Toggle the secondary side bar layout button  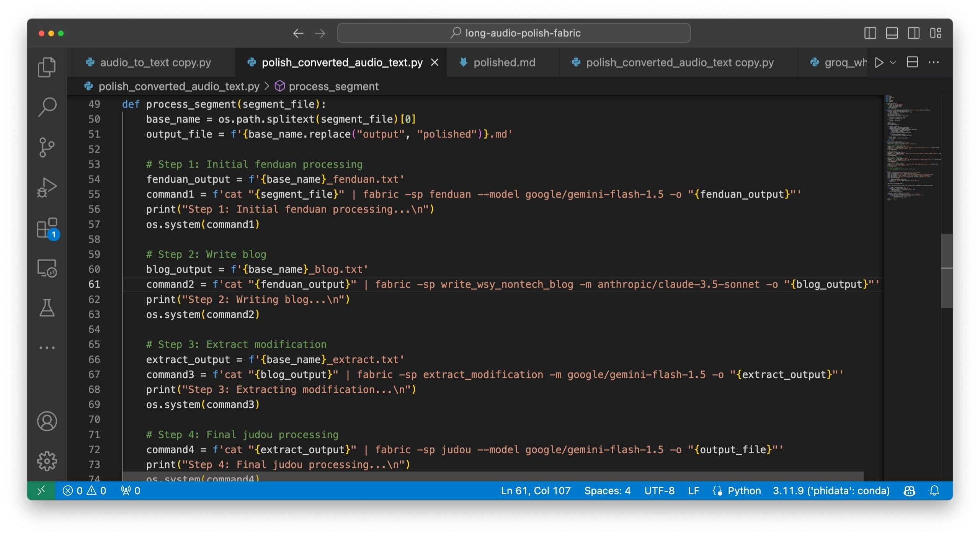pyautogui.click(x=914, y=33)
